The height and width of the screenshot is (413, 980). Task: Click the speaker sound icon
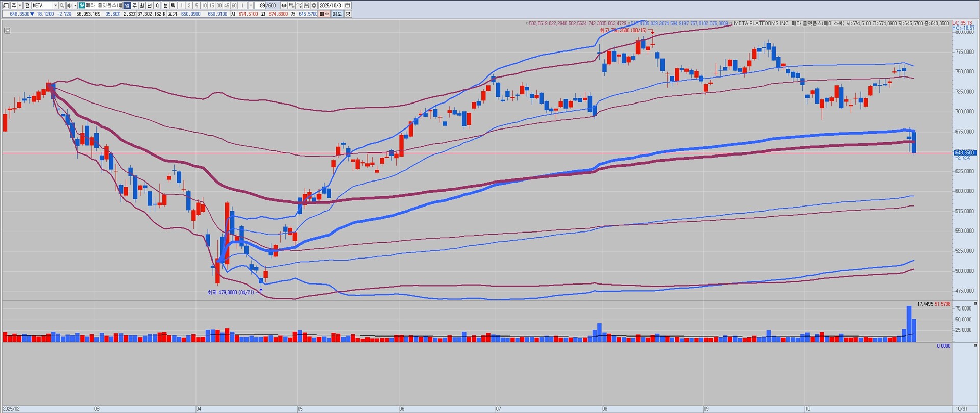click(x=69, y=5)
